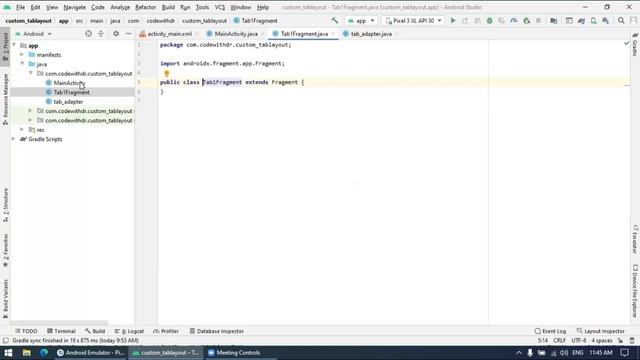Viewport: 640px width, 360px height.
Task: Open the Gradle side panel
Action: click(x=635, y=45)
